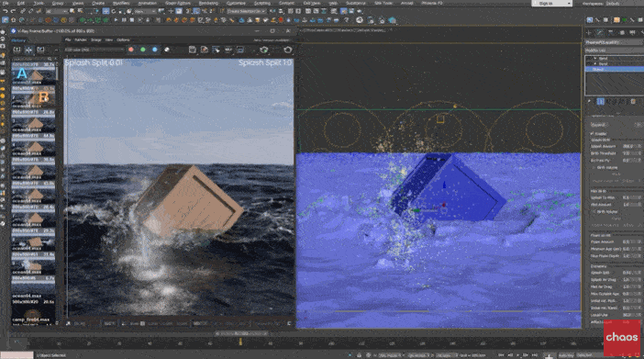Screen dimensions: 644x359
Task: Select the highlighted modifier stack entry
Action: 615,69
